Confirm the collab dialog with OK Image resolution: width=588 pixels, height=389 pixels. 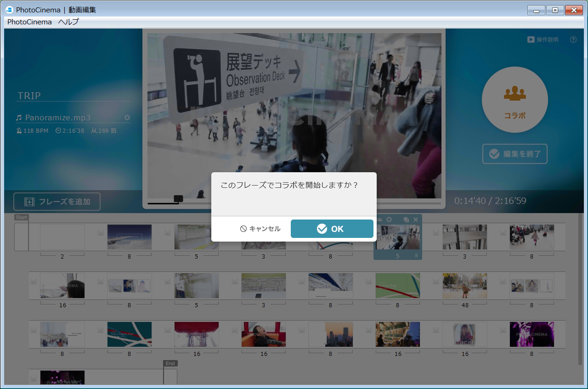point(332,229)
